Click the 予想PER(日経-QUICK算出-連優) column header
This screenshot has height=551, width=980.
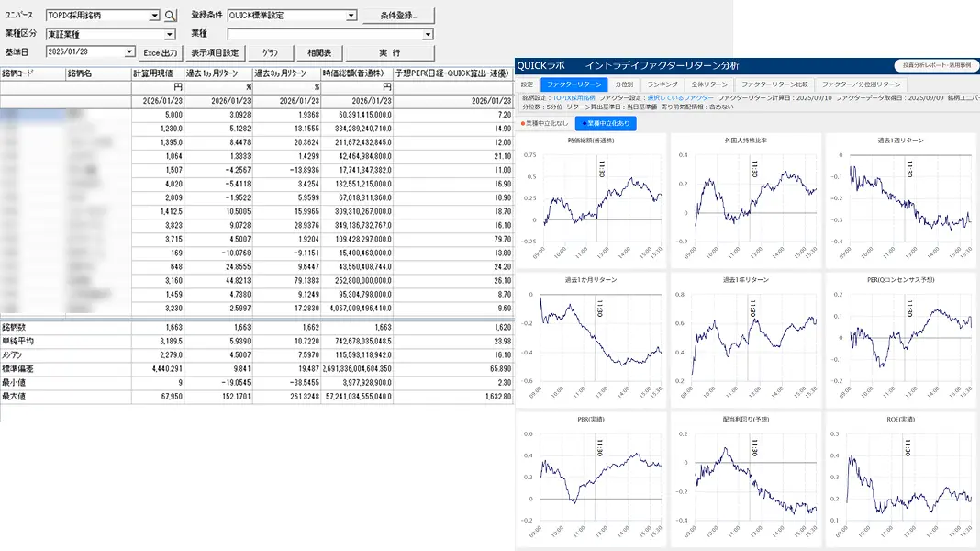(453, 73)
